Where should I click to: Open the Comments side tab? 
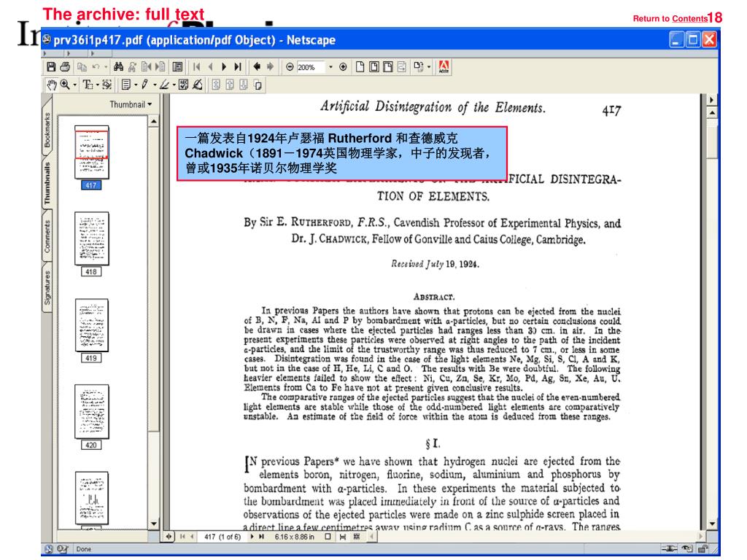(47, 236)
